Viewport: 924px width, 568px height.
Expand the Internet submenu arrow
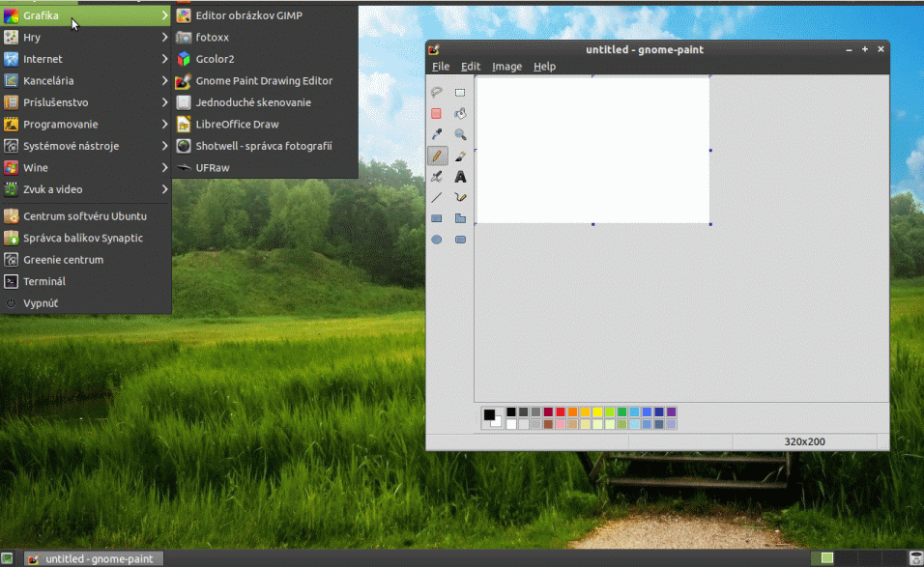[x=164, y=59]
